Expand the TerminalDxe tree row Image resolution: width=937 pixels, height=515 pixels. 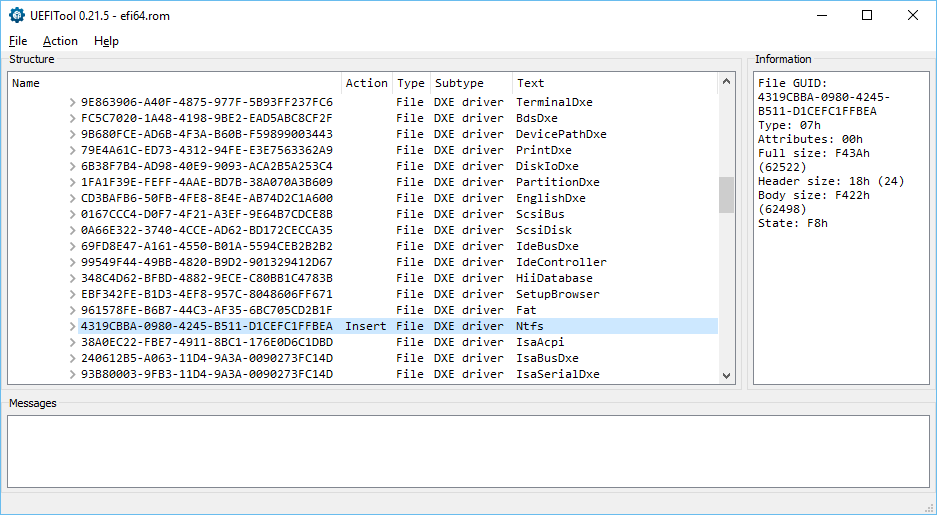click(x=72, y=102)
